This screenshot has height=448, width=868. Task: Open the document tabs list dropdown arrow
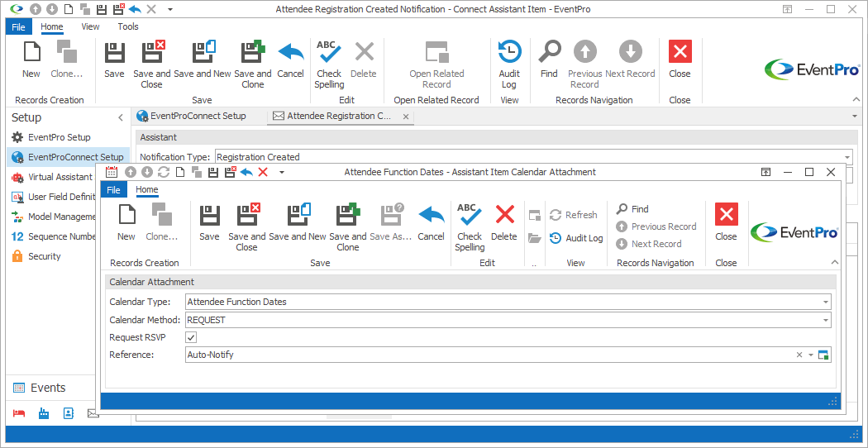(x=856, y=117)
